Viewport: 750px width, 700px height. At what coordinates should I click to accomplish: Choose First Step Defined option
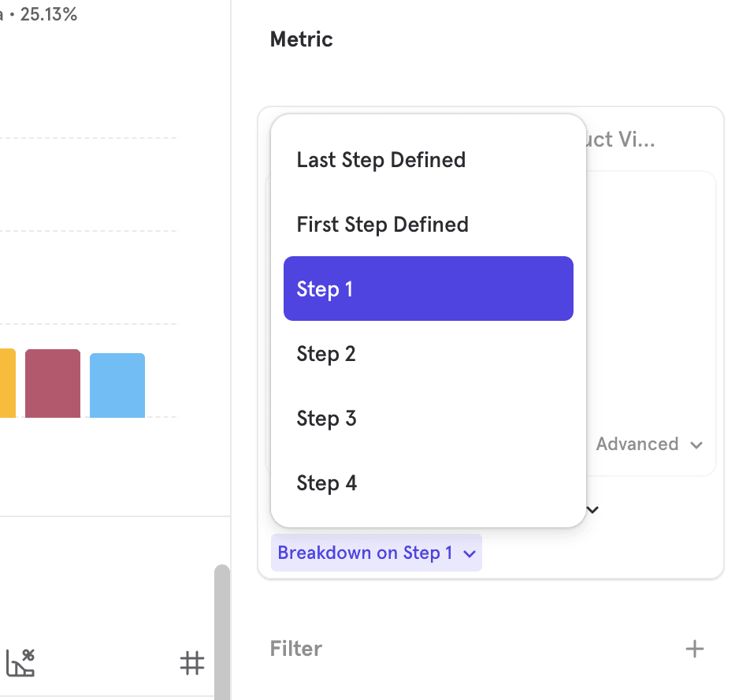coord(383,225)
